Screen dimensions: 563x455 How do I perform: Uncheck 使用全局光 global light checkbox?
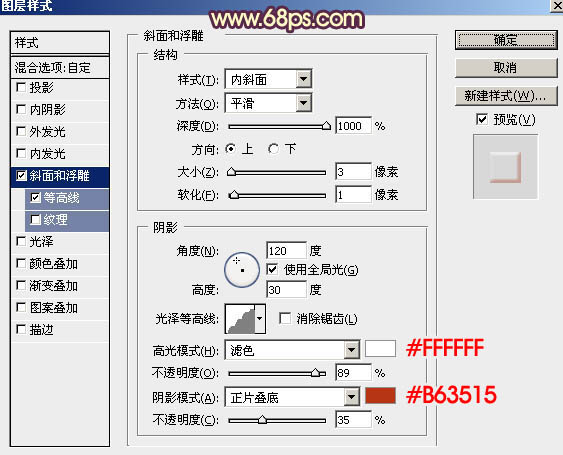click(x=272, y=269)
